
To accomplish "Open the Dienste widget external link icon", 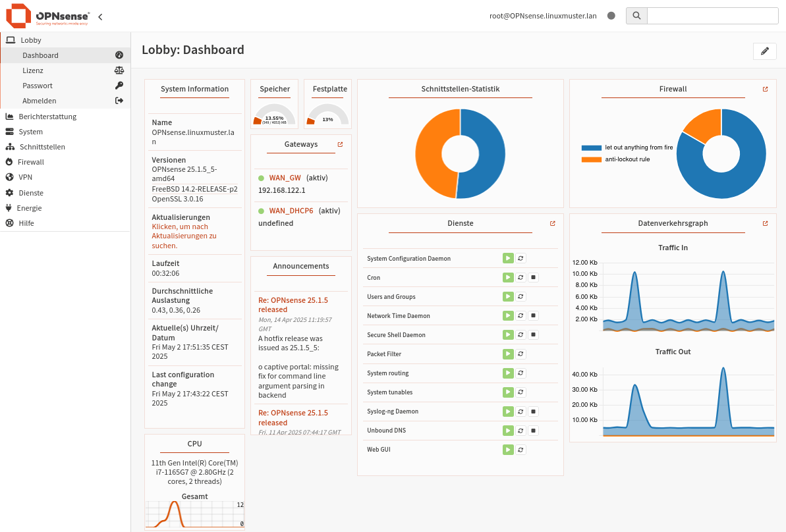I will coord(552,223).
